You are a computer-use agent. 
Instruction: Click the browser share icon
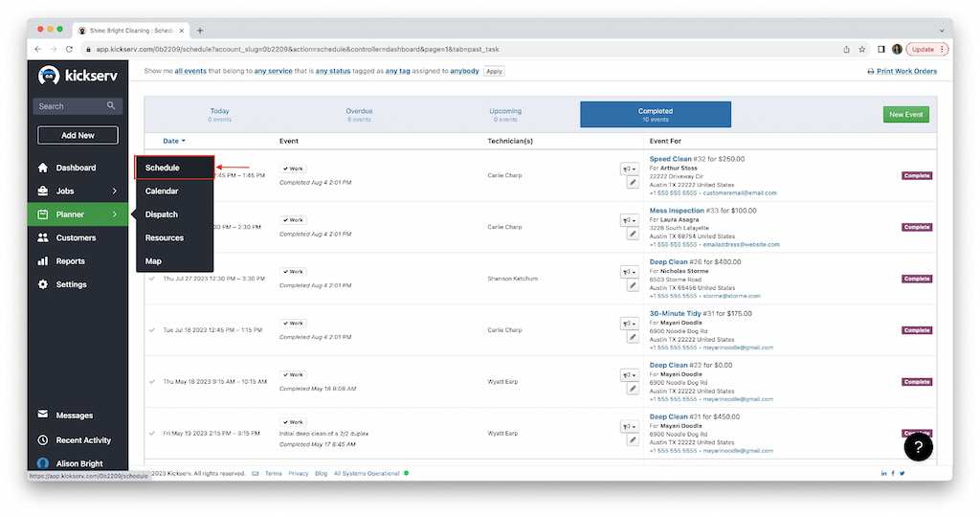(x=846, y=49)
